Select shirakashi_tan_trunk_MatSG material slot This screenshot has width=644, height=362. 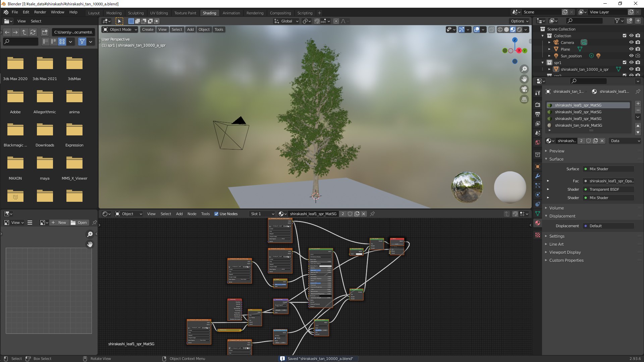pos(578,125)
